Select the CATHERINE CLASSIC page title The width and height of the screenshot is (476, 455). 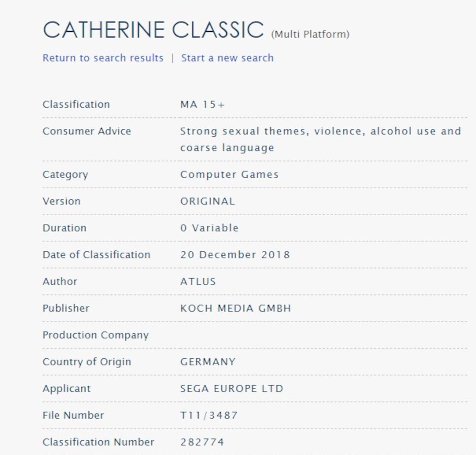point(153,30)
